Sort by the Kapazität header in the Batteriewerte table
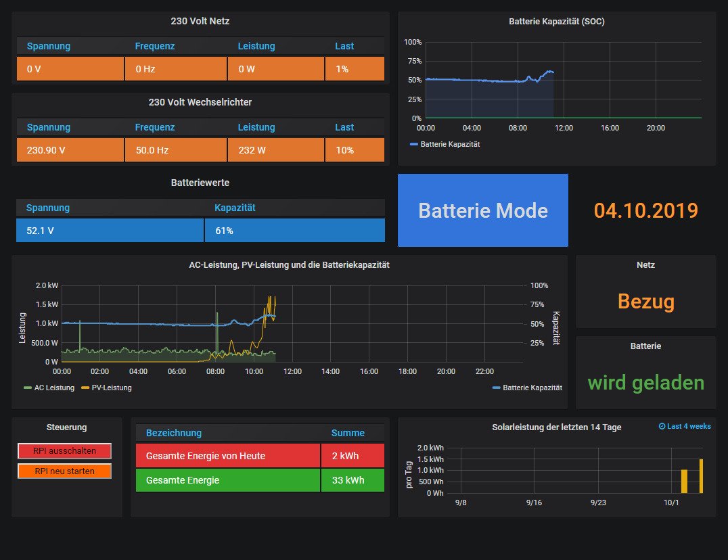728x560 pixels. point(235,208)
